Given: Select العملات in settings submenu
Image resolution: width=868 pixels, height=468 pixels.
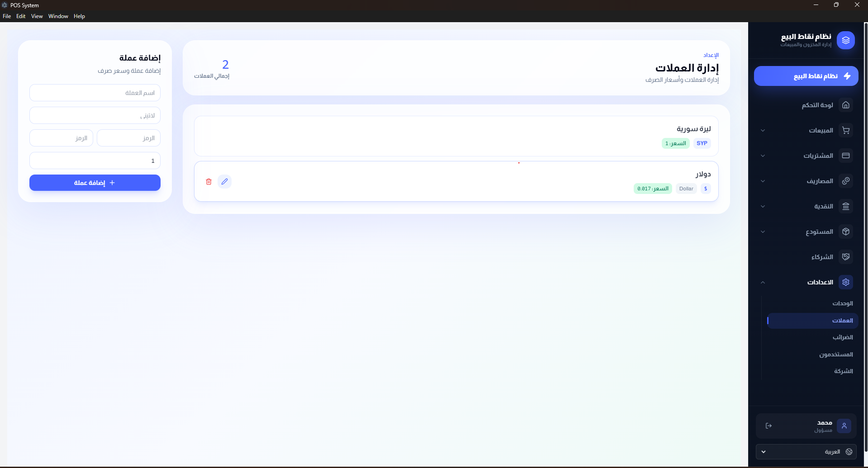Looking at the screenshot, I should [813, 321].
